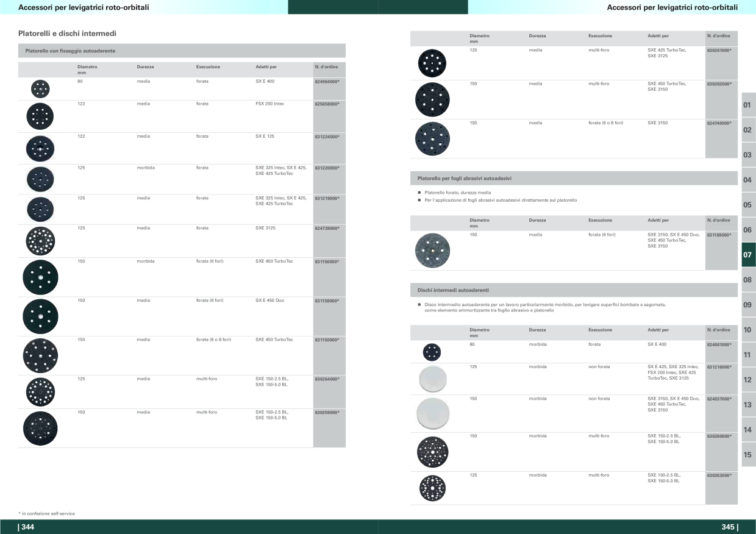Viewport: 756px width, 534px height.
Task: Select chapter tab 03
Action: [748, 155]
